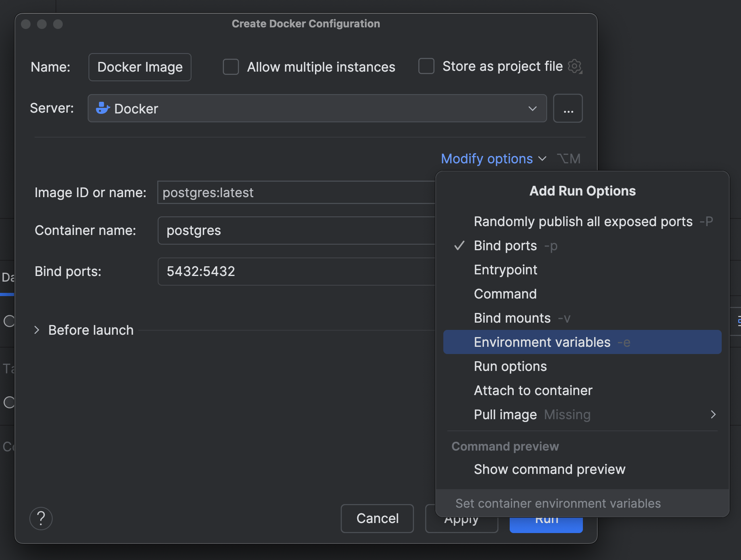Open Docker server settings via ellipsis button
Image resolution: width=741 pixels, height=560 pixels.
pos(568,109)
